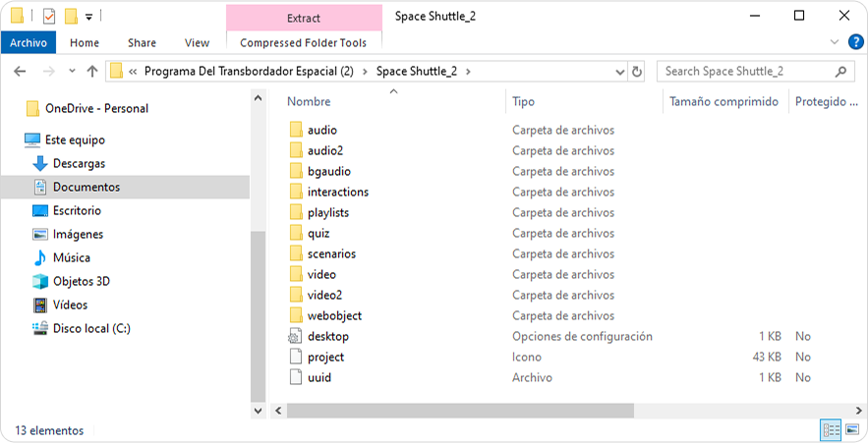This screenshot has width=868, height=443.
Task: Click the search magnifier icon
Action: pos(840,72)
